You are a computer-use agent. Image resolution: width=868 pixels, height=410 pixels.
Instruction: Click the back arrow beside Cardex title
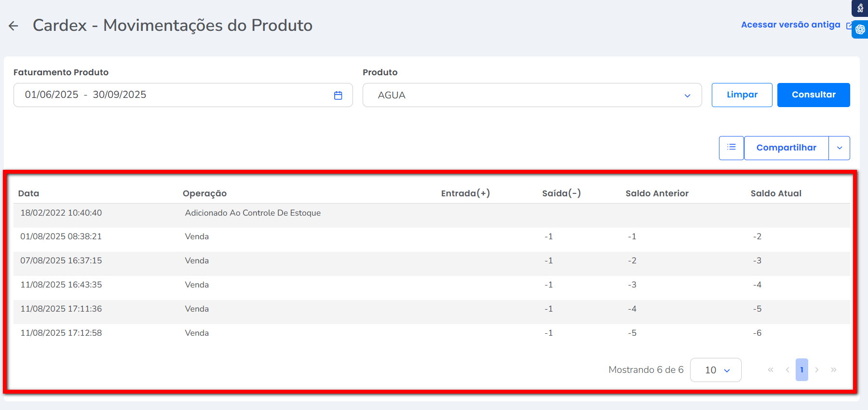14,26
